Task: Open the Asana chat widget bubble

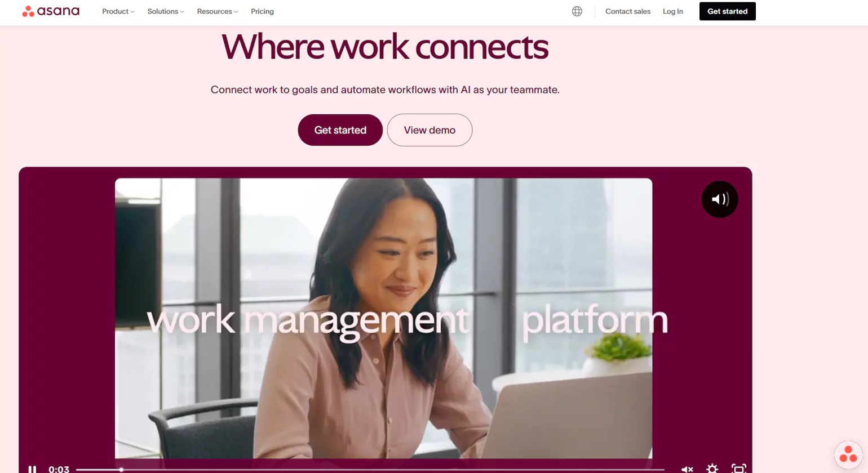Action: (848, 454)
